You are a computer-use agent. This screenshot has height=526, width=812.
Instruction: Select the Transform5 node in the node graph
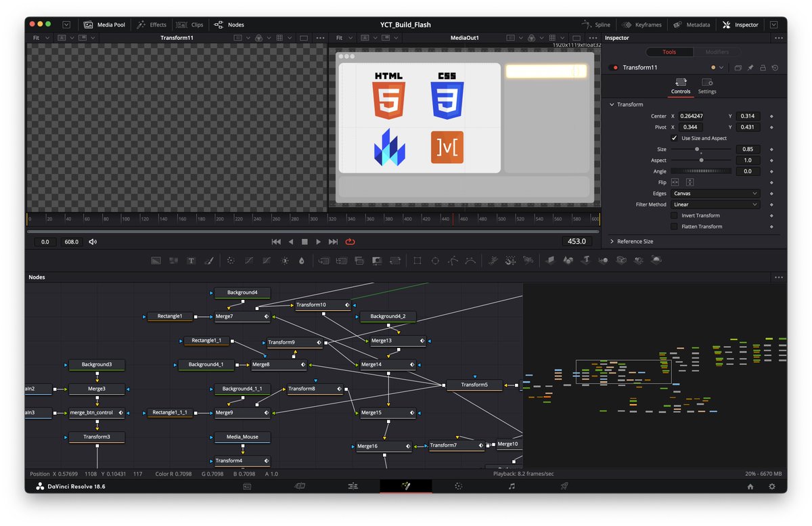[x=474, y=385]
